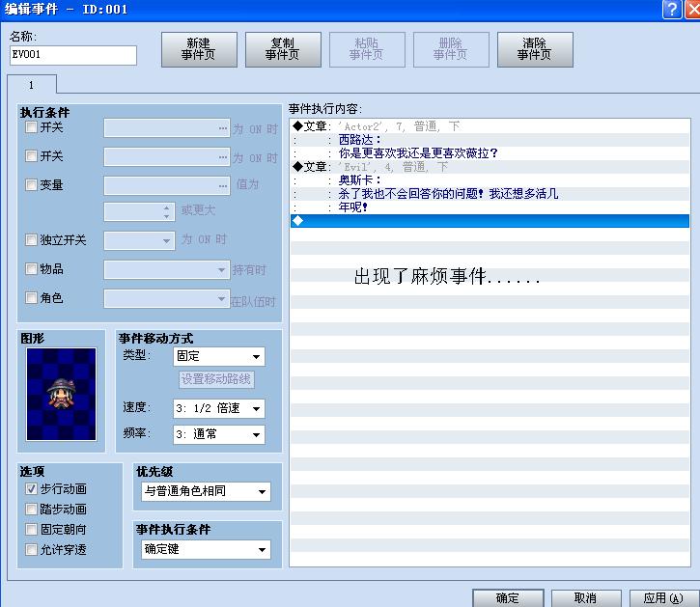The height and width of the screenshot is (607, 700).
Task: Click the diamond marker on the highlighted empty command row
Action: tap(297, 220)
